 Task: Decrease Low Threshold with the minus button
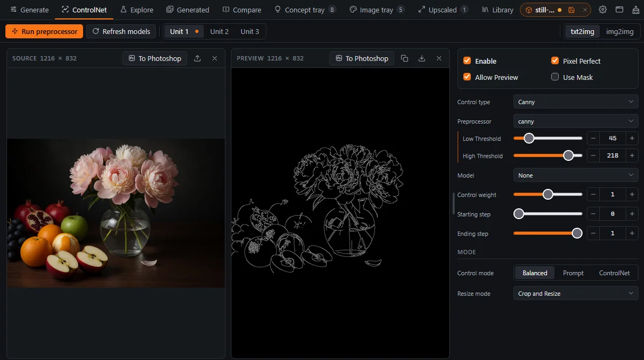pos(593,139)
